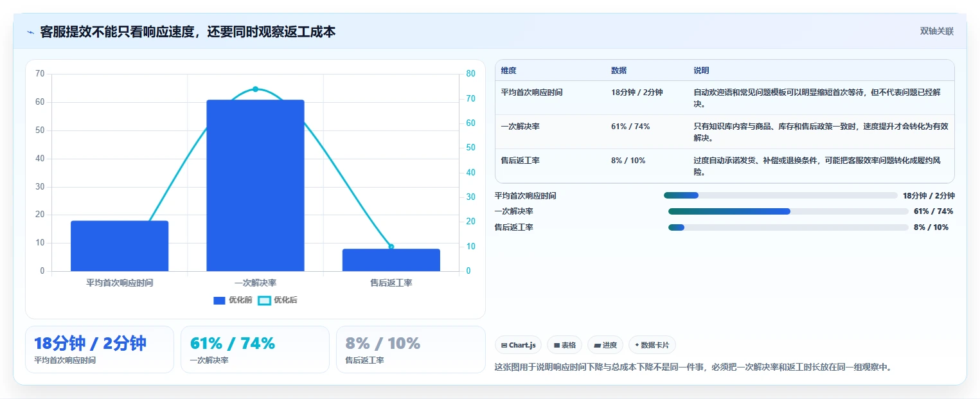Click the 进度 tag chip
The image size is (980, 399).
coord(605,345)
